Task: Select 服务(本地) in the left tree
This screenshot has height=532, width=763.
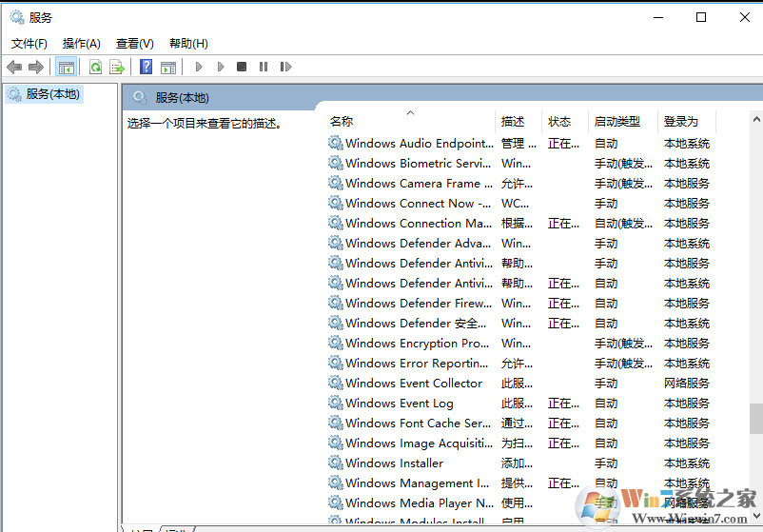Action: (45, 94)
